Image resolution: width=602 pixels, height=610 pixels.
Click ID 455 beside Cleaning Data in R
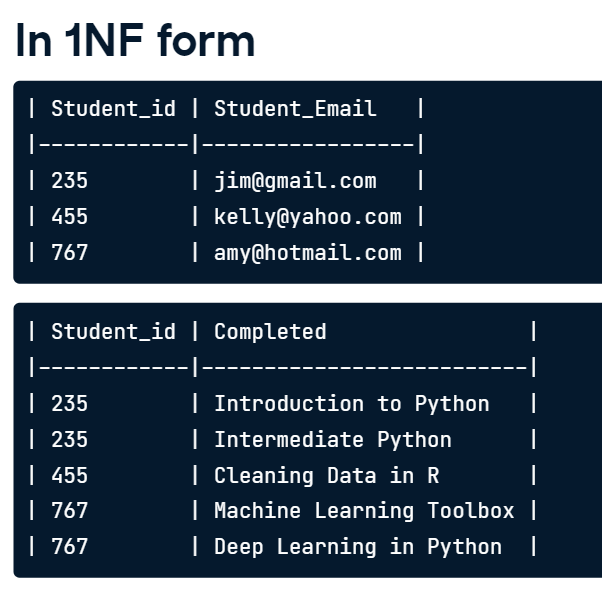coord(70,476)
